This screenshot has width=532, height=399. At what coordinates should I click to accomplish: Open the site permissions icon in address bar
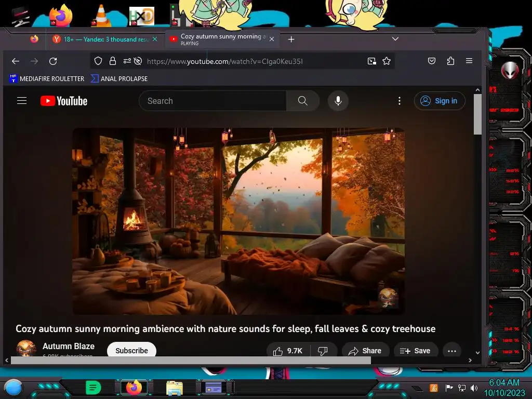click(x=127, y=61)
